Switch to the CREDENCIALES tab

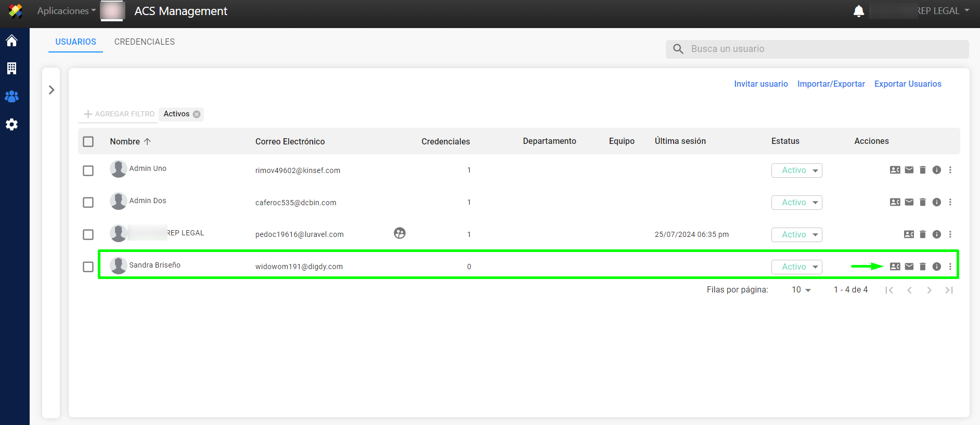pyautogui.click(x=144, y=42)
